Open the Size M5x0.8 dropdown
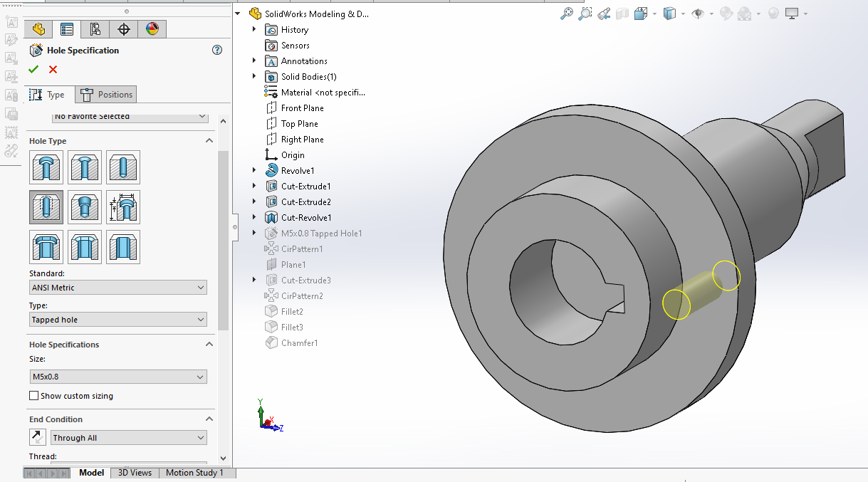Image resolution: width=868 pixels, height=482 pixels. pos(118,377)
